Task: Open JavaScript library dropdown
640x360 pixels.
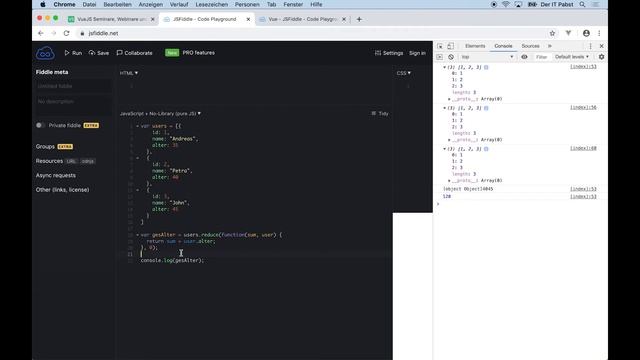Action: 160,113
